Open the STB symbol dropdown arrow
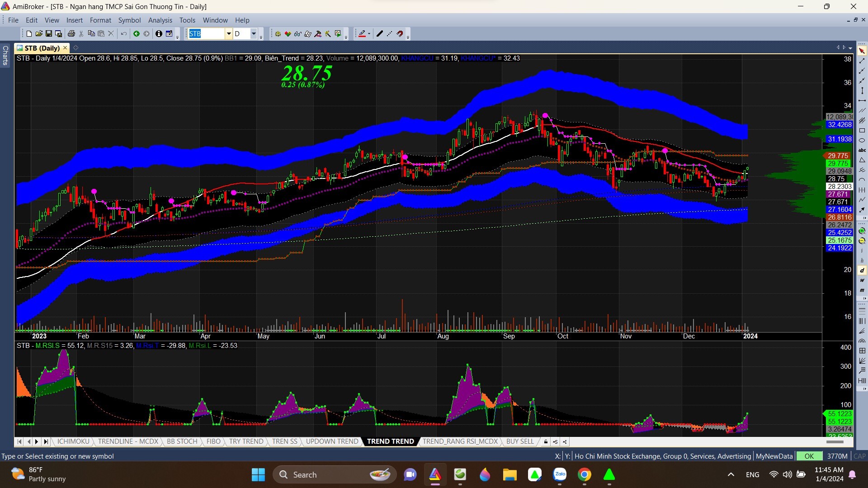Screen dimensions: 868x488 (x=229, y=34)
